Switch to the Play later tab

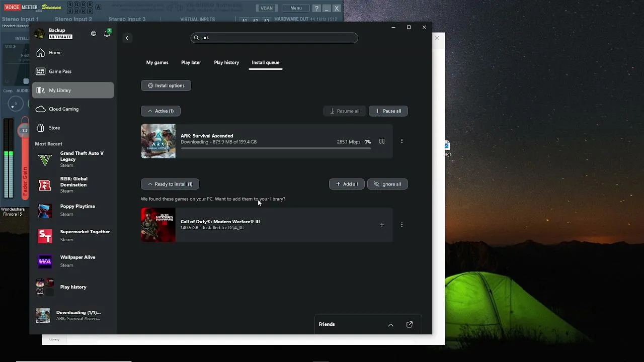(191, 62)
